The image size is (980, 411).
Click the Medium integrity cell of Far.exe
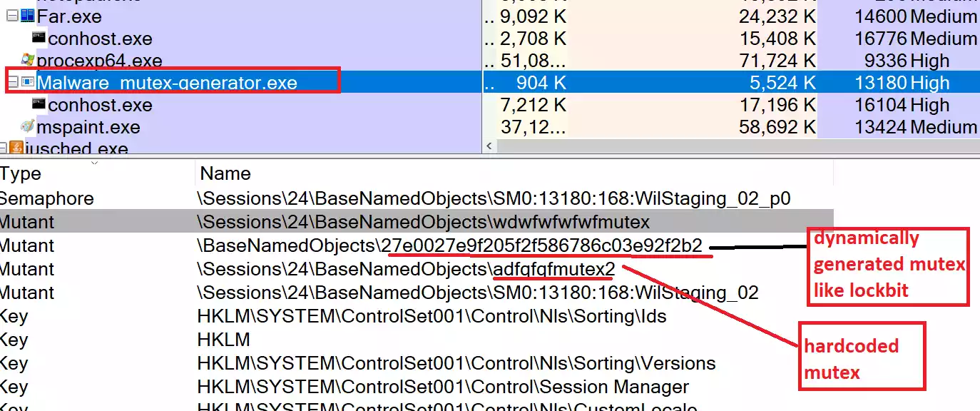pyautogui.click(x=944, y=16)
